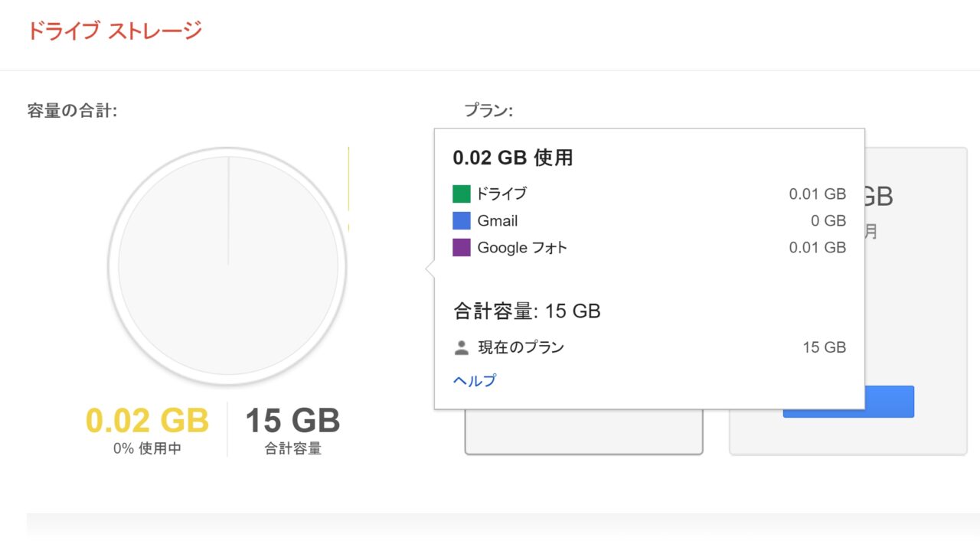980x560 pixels.
Task: Select the Gmail label in the popup
Action: 498,221
